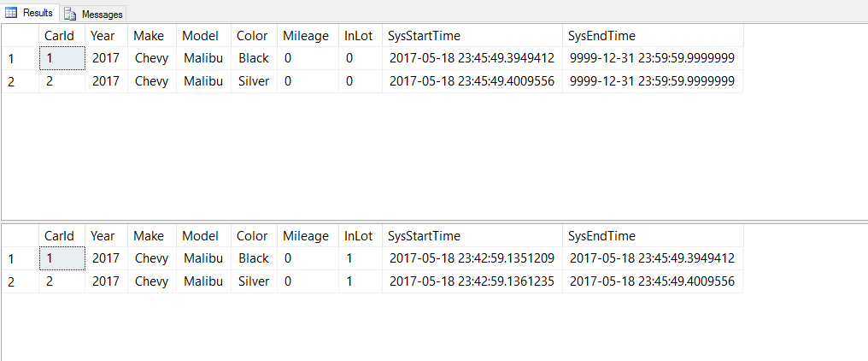868x361 pixels.
Task: Click the Black color cell in first result grid
Action: (x=254, y=58)
